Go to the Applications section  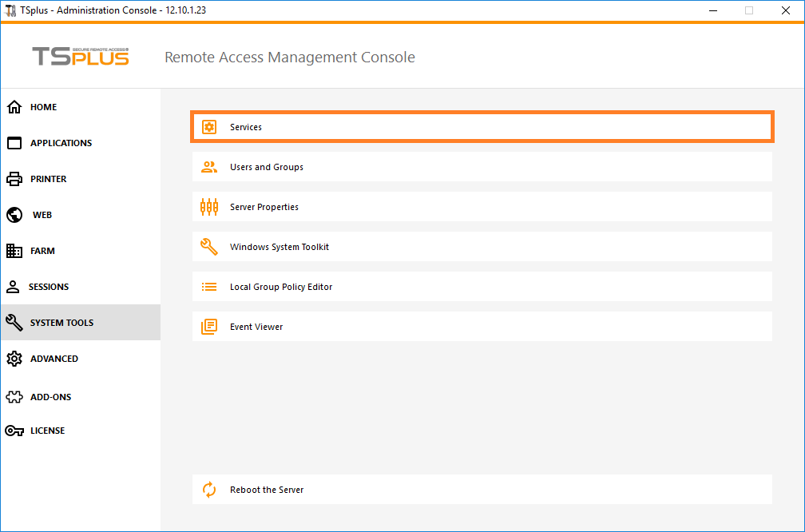pyautogui.click(x=61, y=143)
